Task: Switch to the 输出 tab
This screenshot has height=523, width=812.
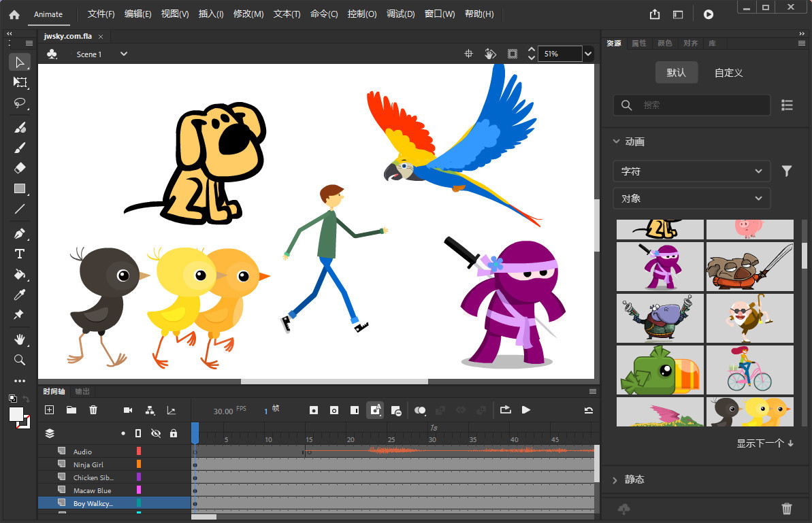Action: coord(82,391)
